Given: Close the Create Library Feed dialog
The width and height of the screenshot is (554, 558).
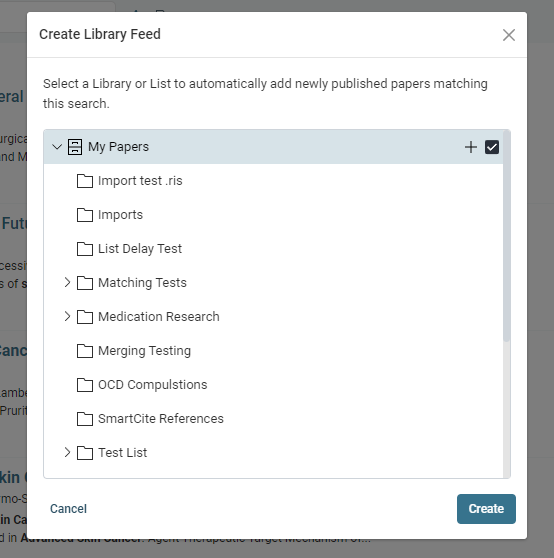Looking at the screenshot, I should pos(509,35).
